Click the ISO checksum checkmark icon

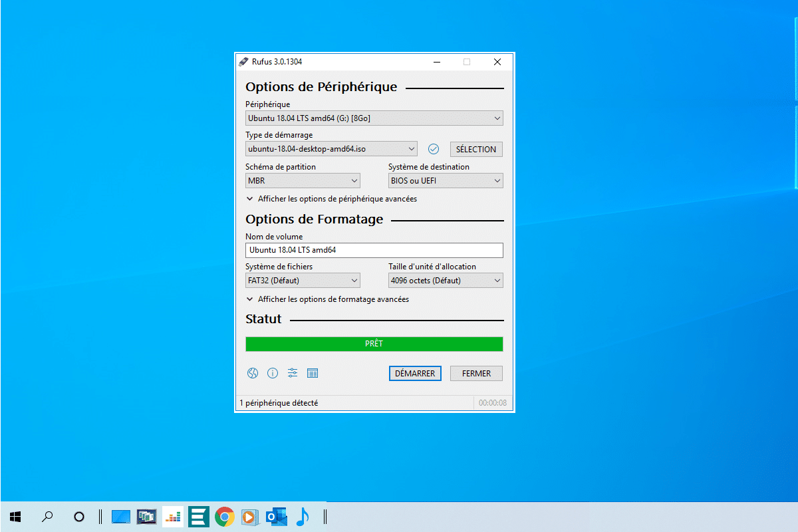(x=434, y=149)
